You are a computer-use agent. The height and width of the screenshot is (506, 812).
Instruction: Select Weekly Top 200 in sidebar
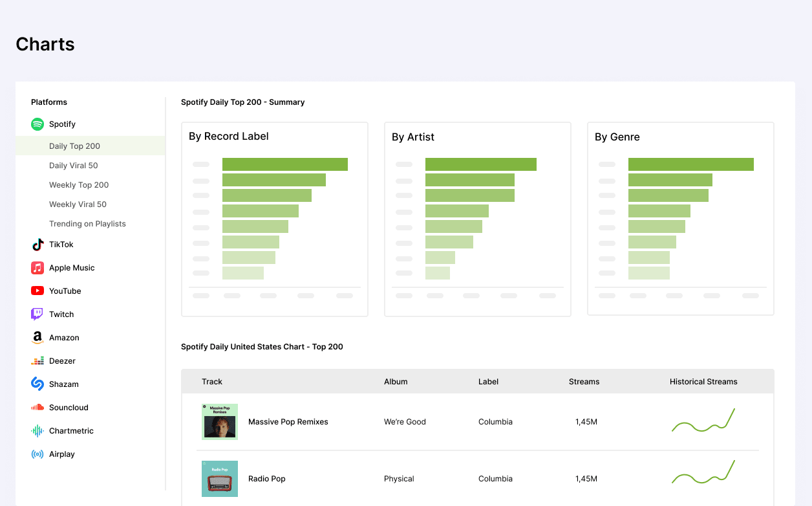79,185
